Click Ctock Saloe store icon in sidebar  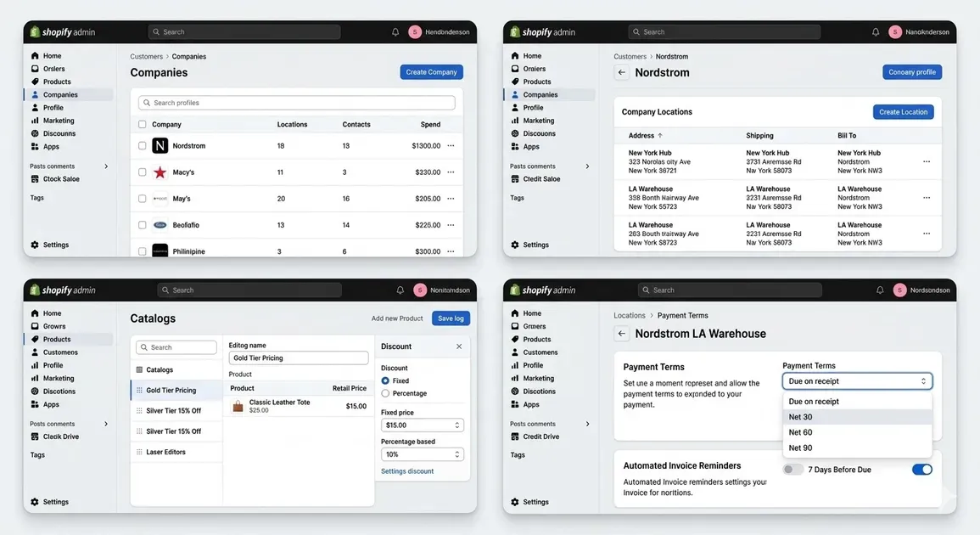coord(35,179)
